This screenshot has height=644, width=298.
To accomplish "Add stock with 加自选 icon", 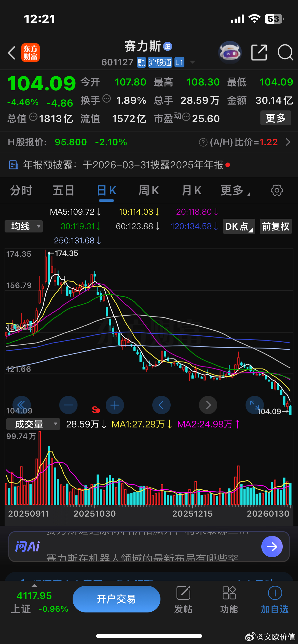I will (x=275, y=593).
